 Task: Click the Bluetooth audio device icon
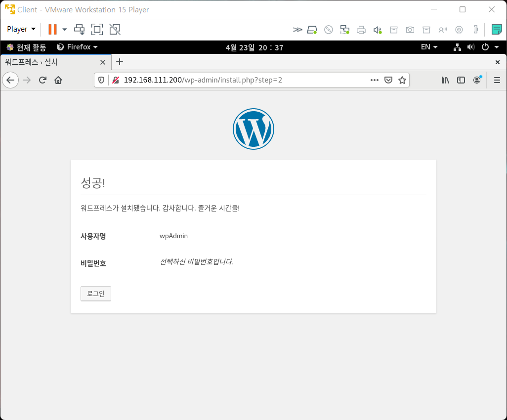443,30
